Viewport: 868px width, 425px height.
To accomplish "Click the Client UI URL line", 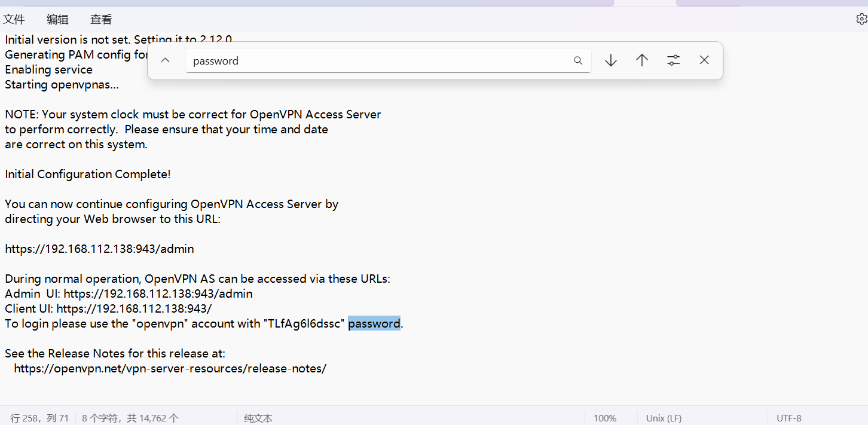I will (x=108, y=308).
